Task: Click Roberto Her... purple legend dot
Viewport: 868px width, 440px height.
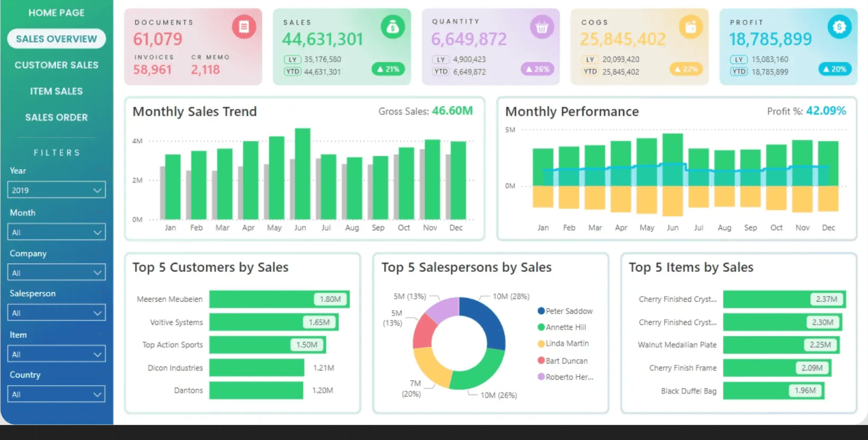Action: pyautogui.click(x=541, y=377)
